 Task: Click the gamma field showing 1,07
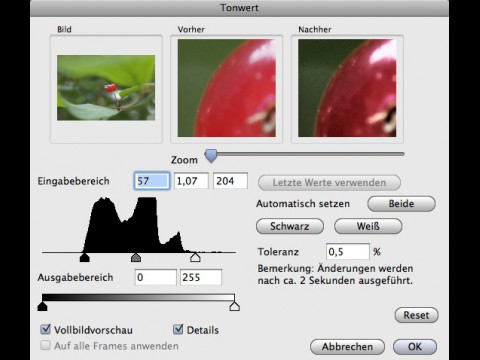(x=191, y=181)
